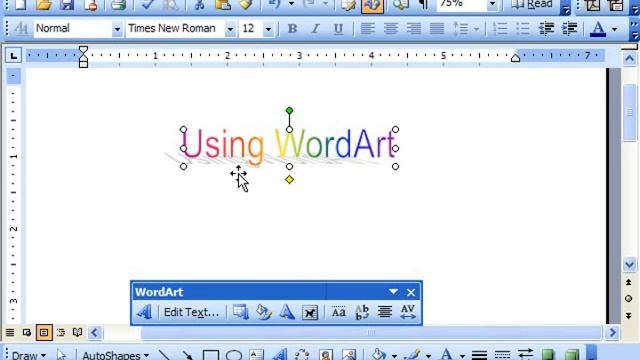Apply Fill Color bucket

378,355
